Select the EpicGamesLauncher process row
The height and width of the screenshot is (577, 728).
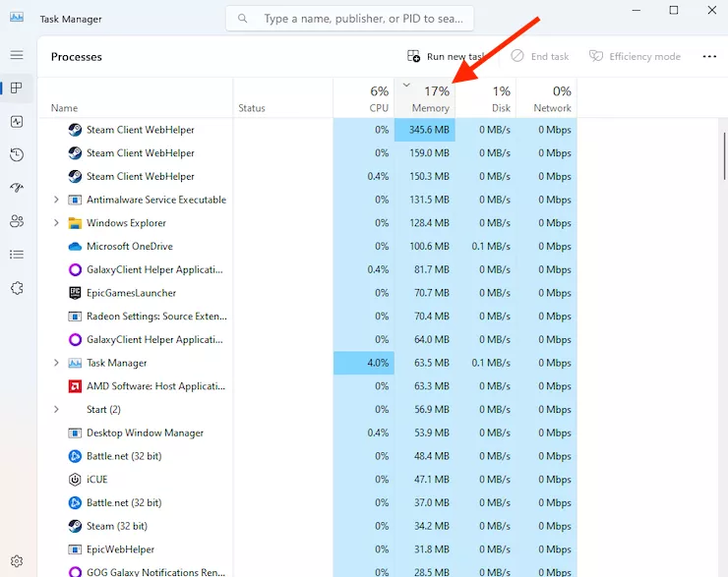pyautogui.click(x=131, y=293)
